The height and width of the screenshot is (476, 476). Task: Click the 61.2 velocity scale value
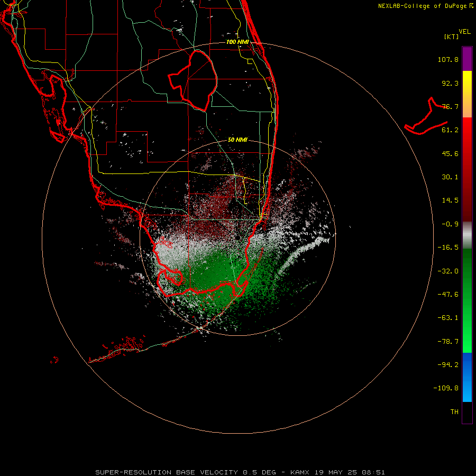450,130
